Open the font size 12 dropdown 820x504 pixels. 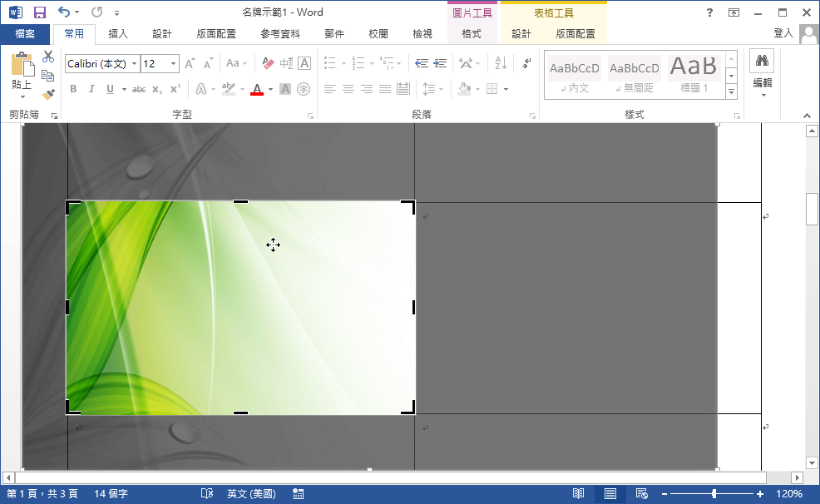173,63
